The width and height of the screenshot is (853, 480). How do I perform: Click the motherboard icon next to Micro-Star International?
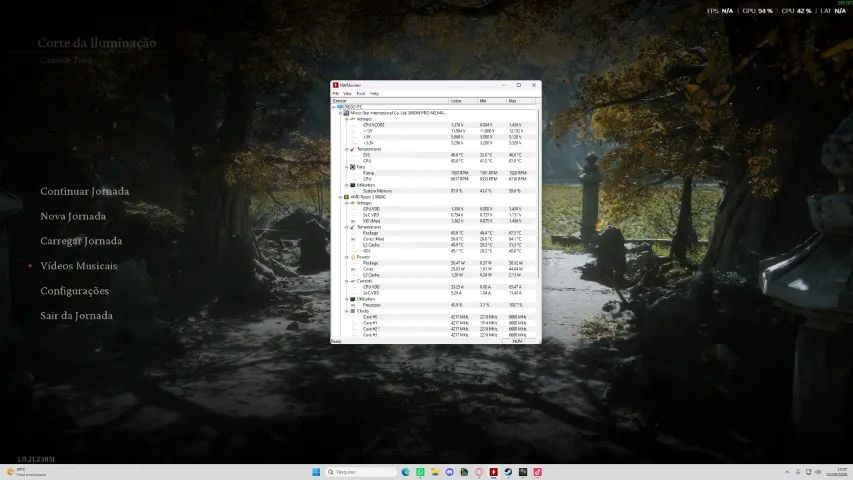(347, 113)
